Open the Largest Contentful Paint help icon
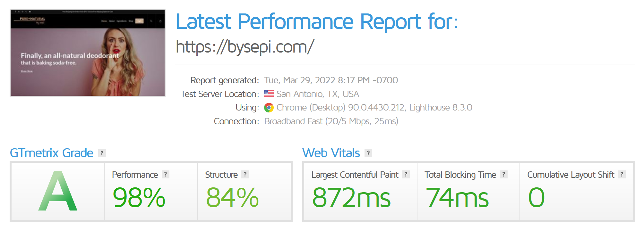The height and width of the screenshot is (230, 644). [407, 175]
